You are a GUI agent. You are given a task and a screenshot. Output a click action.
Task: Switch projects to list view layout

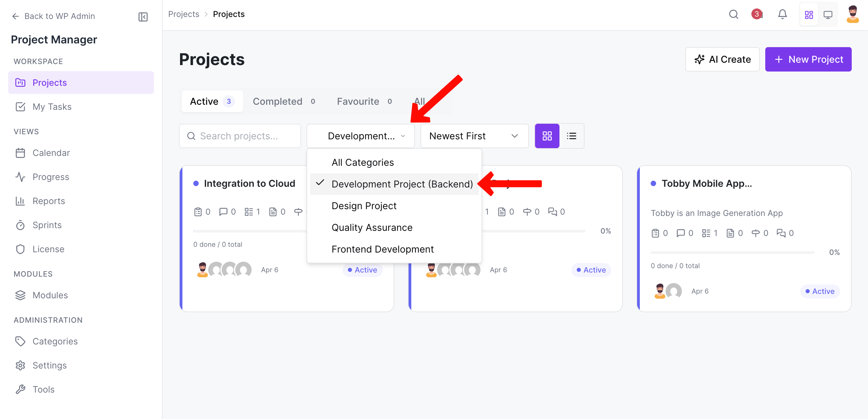pos(572,136)
